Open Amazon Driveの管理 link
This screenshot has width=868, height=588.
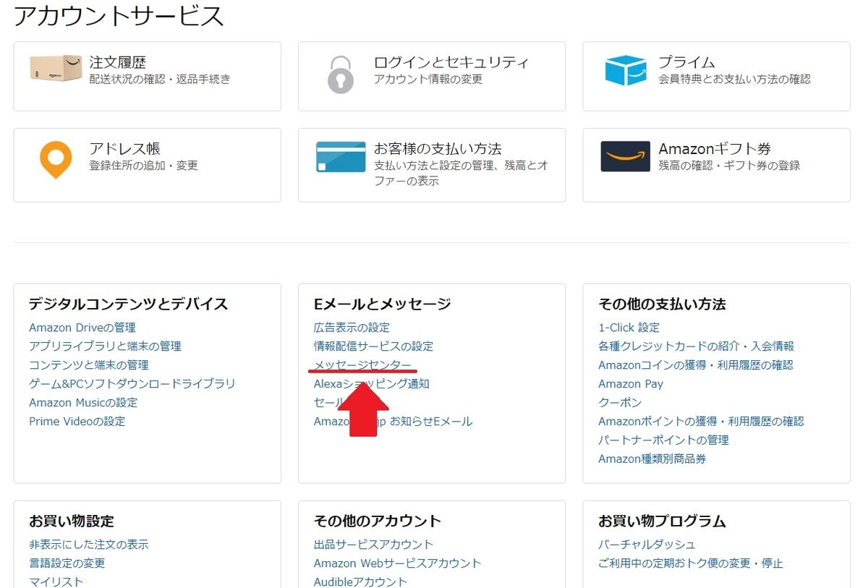click(x=82, y=328)
